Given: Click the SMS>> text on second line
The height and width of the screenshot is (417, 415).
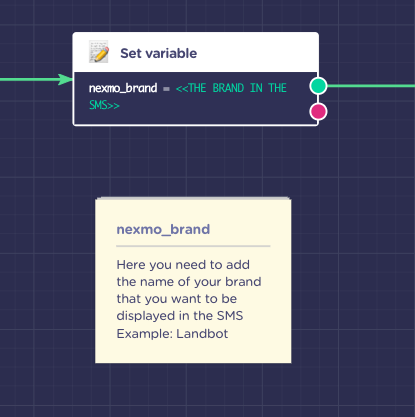Looking at the screenshot, I should [x=104, y=105].
